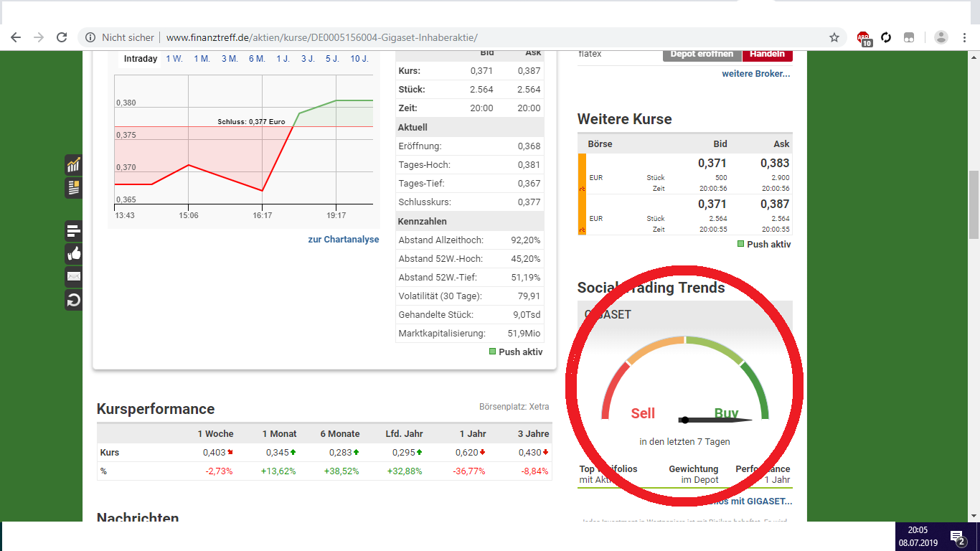
Task: Switch chart to 1 J. range
Action: point(283,59)
